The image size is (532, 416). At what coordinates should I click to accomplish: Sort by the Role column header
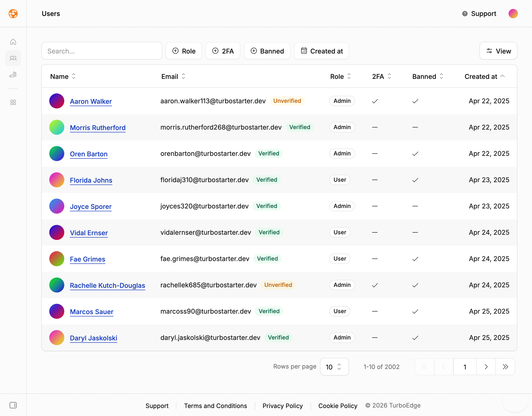point(341,77)
